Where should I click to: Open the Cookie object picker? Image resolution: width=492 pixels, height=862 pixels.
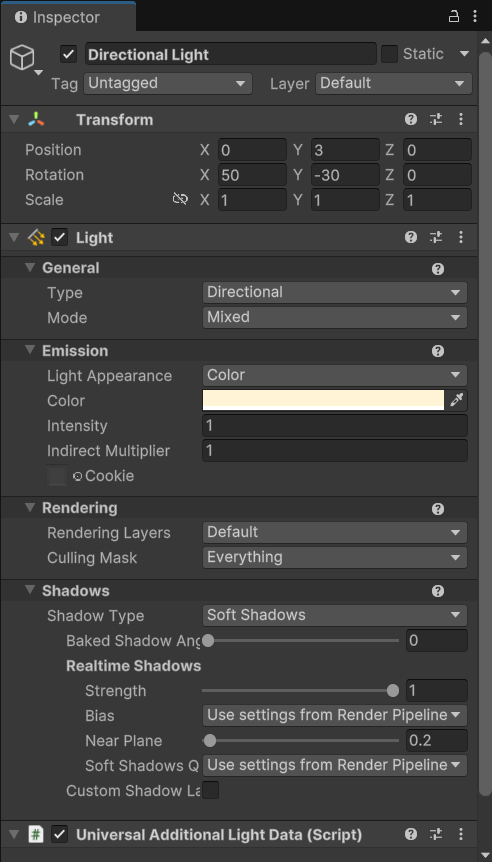tap(78, 477)
